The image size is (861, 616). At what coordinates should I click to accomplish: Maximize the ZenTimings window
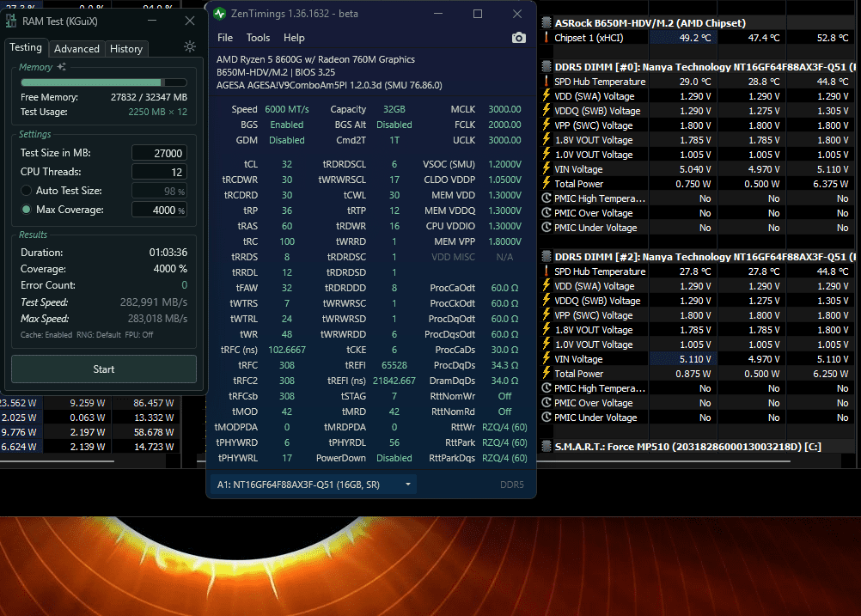pyautogui.click(x=478, y=14)
